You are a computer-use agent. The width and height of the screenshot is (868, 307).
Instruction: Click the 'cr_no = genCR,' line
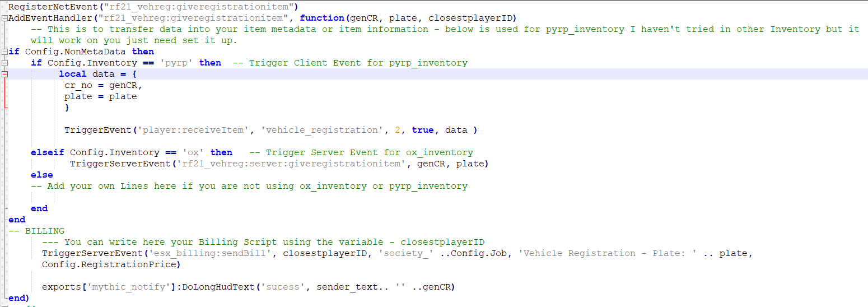104,85
